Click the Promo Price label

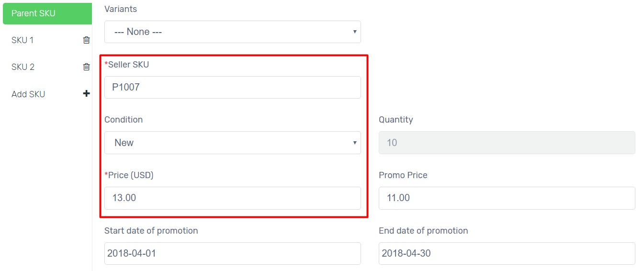pyautogui.click(x=403, y=175)
